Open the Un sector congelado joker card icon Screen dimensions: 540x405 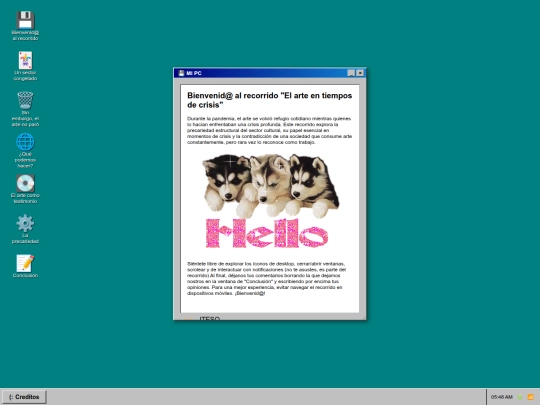(25, 66)
